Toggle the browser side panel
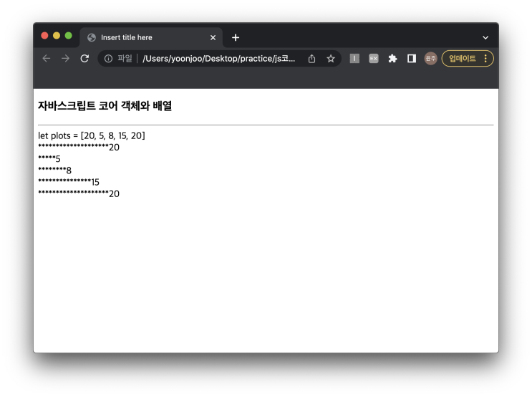The height and width of the screenshot is (397, 532). point(412,59)
